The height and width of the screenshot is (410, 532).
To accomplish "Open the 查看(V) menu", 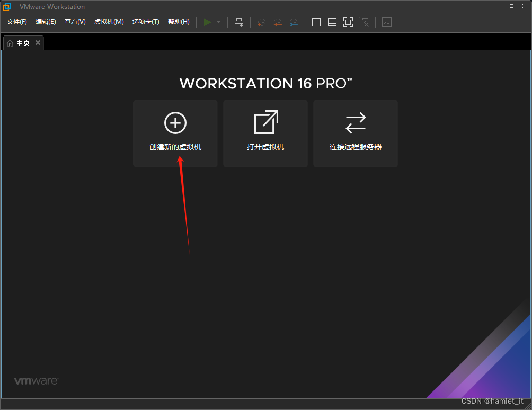I will [x=75, y=22].
